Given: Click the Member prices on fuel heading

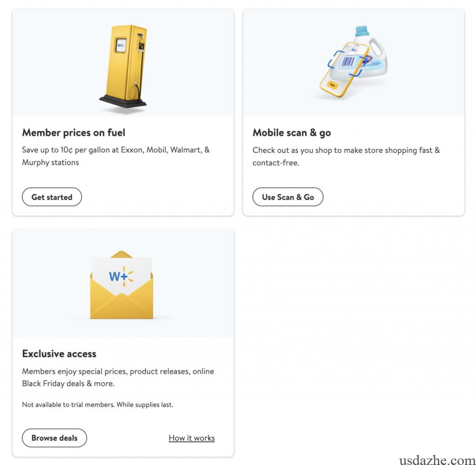Looking at the screenshot, I should pos(73,133).
